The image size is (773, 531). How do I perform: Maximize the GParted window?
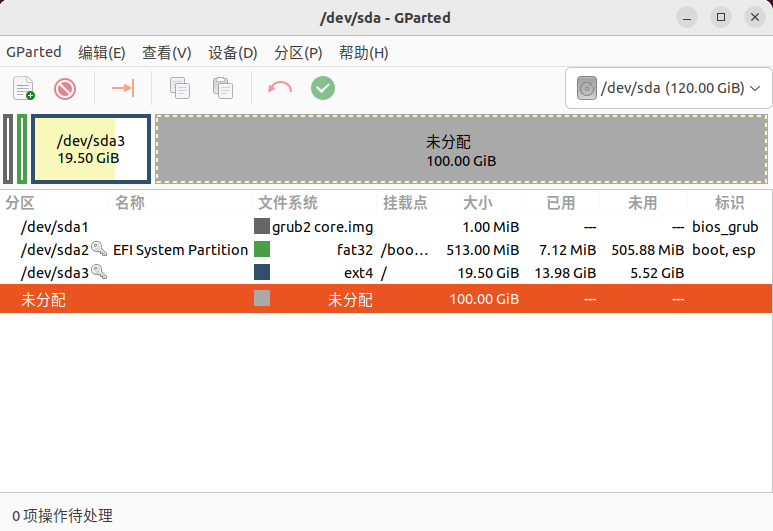click(x=721, y=18)
